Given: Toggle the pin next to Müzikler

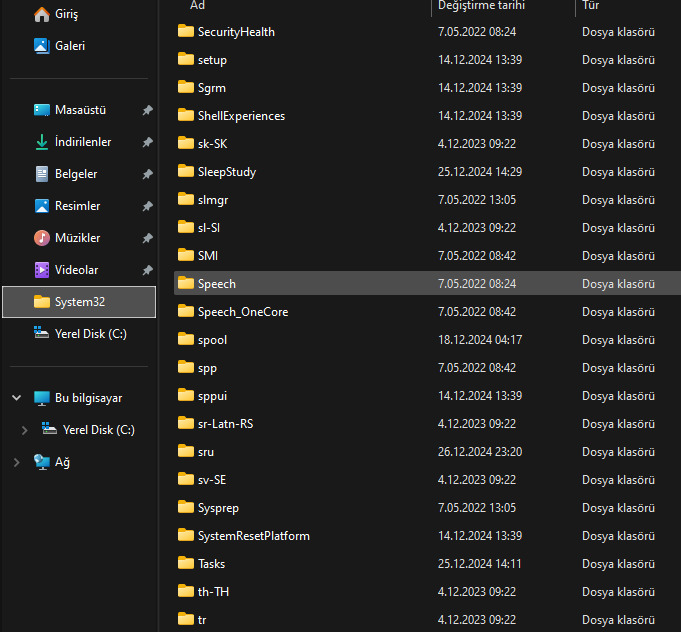Looking at the screenshot, I should 148,238.
